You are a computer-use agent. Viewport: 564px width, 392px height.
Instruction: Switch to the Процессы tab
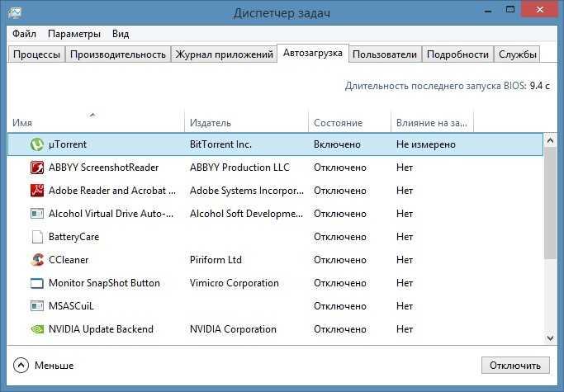(x=36, y=54)
